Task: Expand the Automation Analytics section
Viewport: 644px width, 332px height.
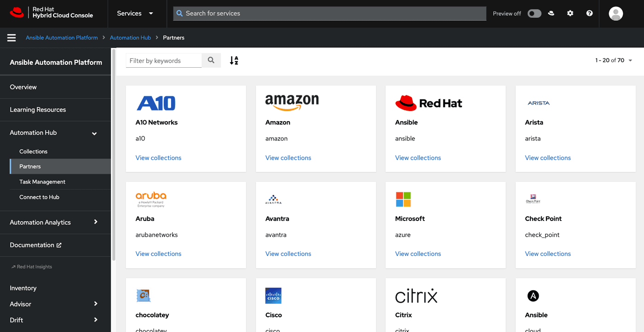Action: tap(95, 222)
